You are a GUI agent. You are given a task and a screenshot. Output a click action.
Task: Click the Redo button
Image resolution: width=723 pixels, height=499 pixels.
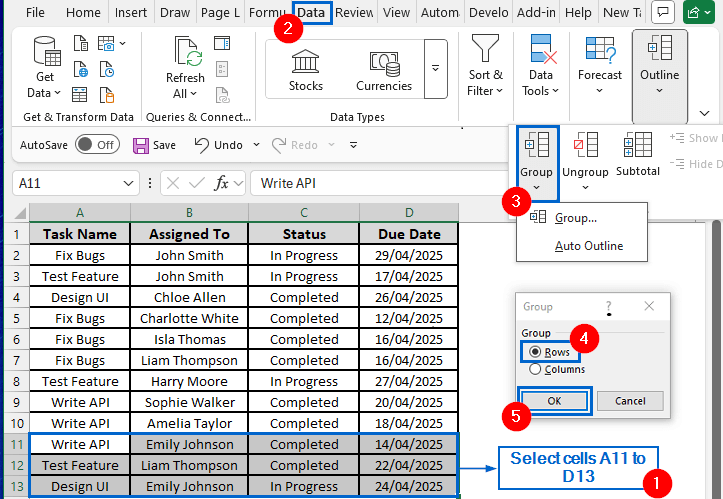tap(295, 145)
